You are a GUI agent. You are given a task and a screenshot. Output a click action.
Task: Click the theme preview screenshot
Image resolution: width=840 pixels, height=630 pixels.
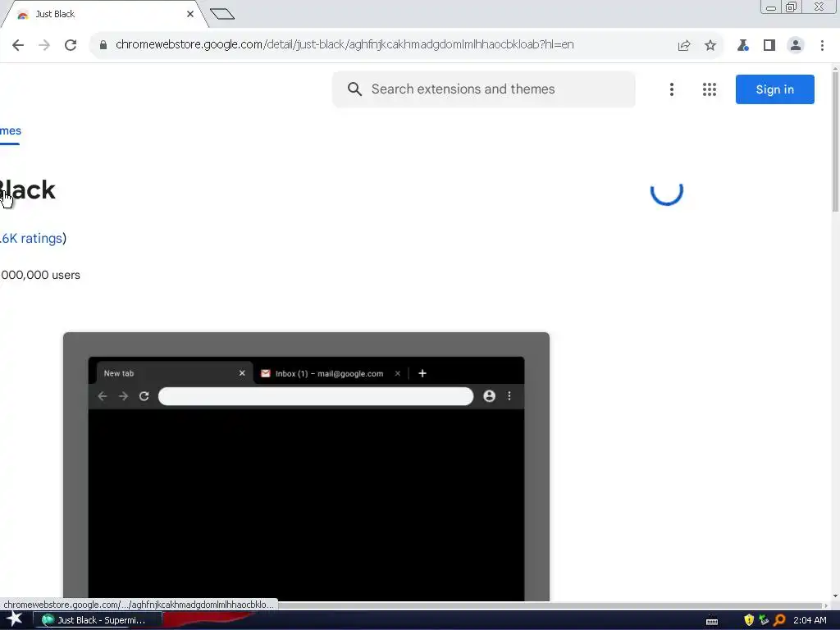click(306, 467)
